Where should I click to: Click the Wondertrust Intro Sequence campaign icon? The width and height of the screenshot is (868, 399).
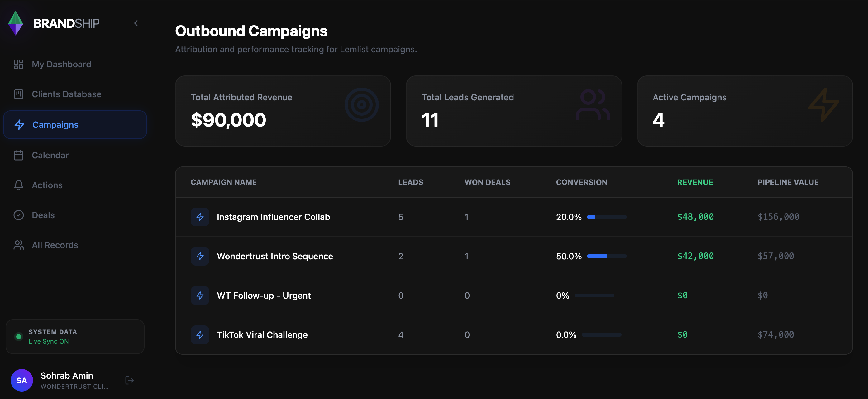click(200, 256)
